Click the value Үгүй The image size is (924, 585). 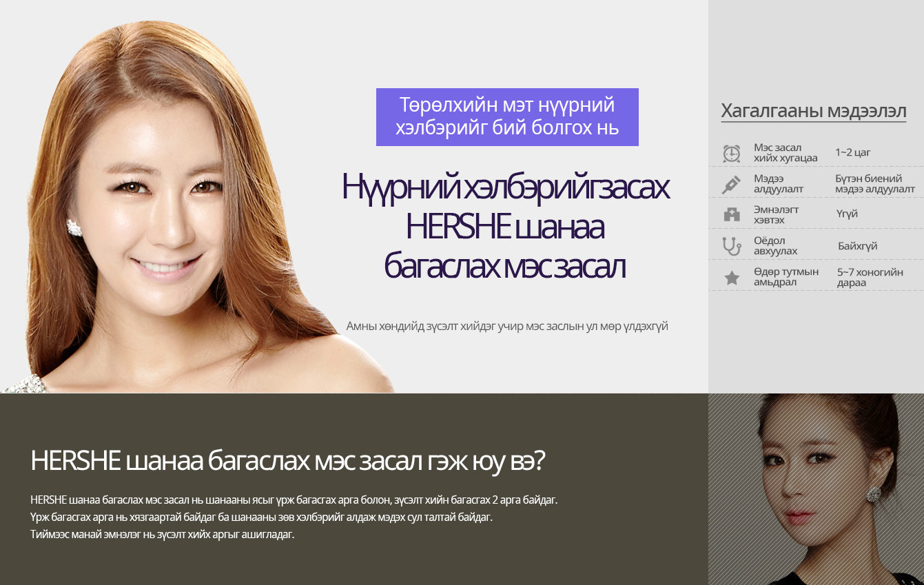point(847,214)
